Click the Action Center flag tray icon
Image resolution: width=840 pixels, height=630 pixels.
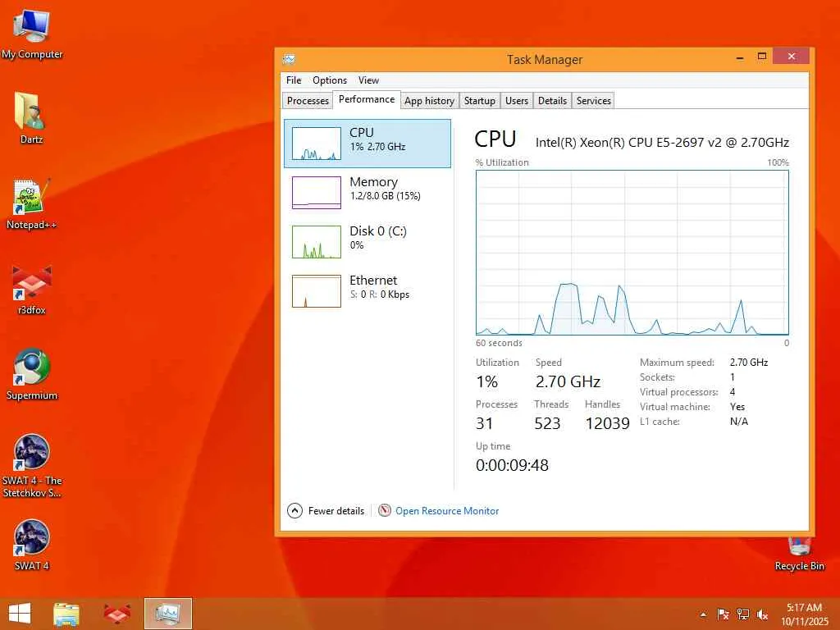[x=723, y=614]
